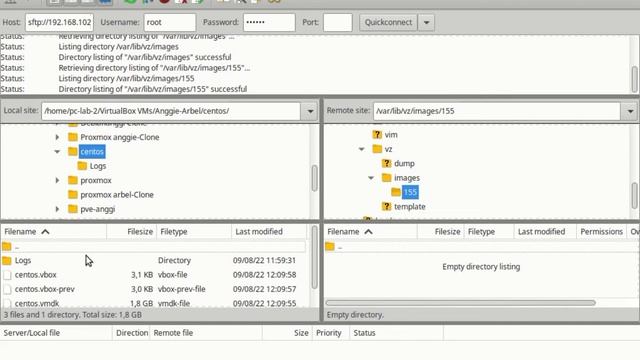Screen dimensions: 640x360
Task: Select the proxmox arbel-Clone tree label
Action: (x=117, y=195)
